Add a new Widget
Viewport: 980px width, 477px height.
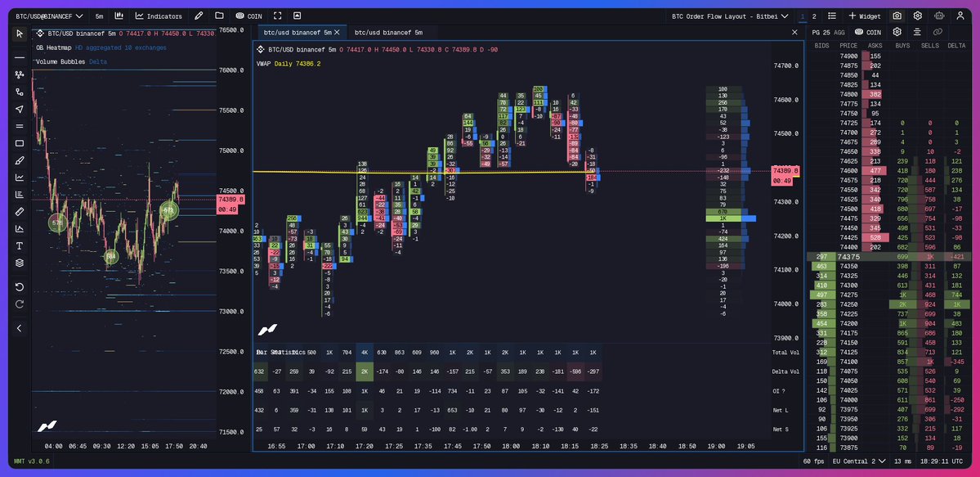865,16
